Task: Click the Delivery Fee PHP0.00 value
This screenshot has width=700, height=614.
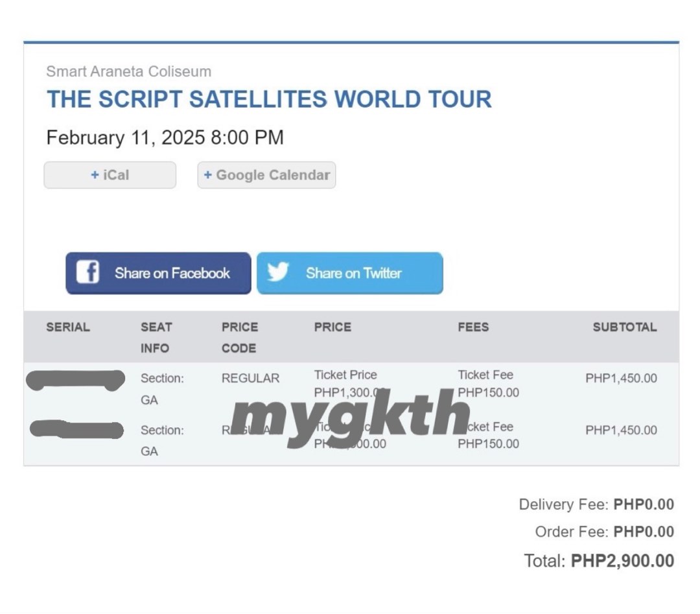Action: click(x=643, y=504)
